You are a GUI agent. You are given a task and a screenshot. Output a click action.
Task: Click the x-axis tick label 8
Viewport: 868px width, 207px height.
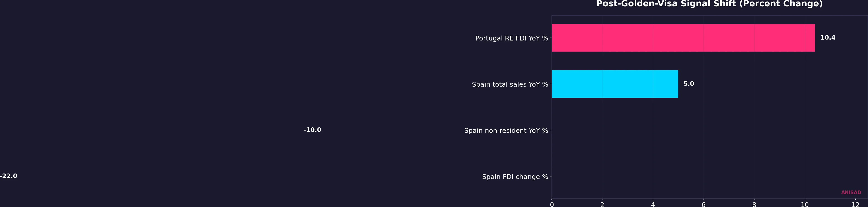click(754, 204)
